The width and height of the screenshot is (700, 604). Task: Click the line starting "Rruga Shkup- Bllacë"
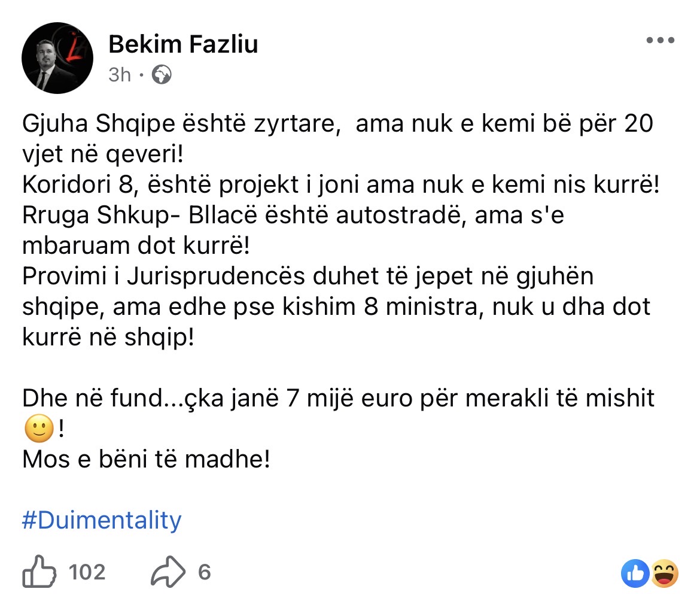point(293,215)
